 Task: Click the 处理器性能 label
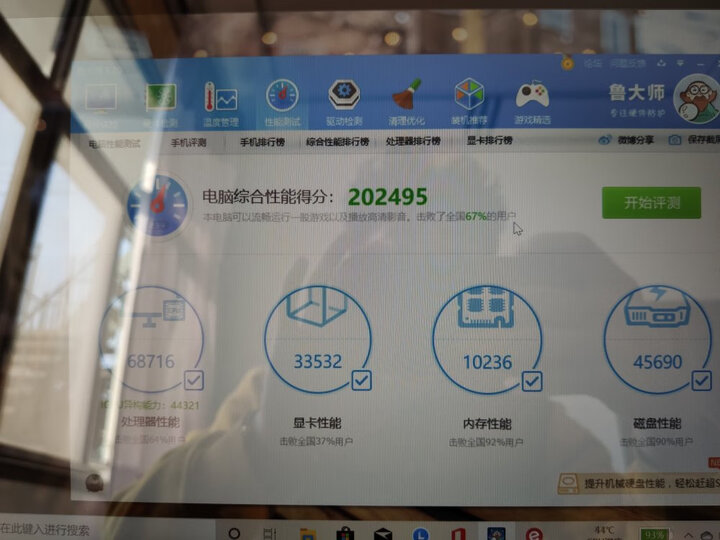pos(150,422)
